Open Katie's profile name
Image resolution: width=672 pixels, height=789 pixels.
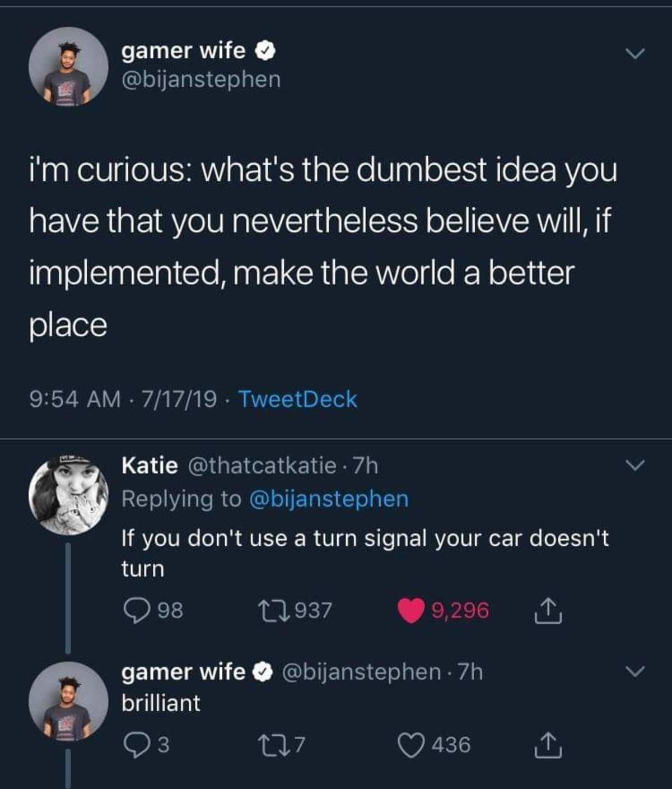[x=150, y=465]
